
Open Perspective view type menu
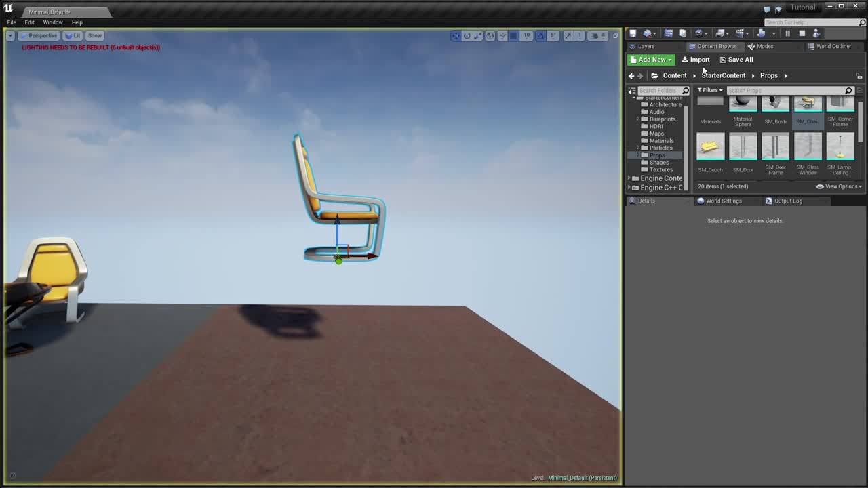coord(39,35)
